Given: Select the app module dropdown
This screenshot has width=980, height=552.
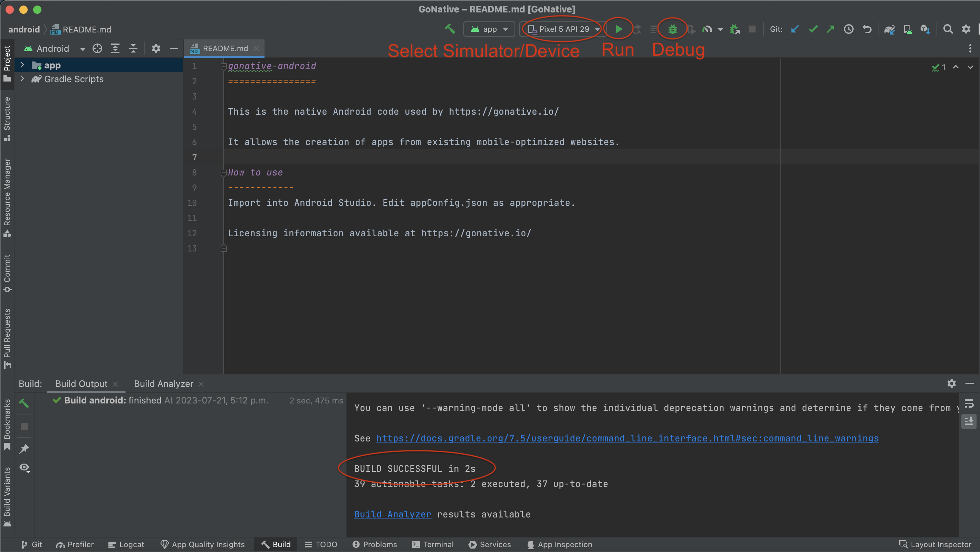Looking at the screenshot, I should 489,29.
